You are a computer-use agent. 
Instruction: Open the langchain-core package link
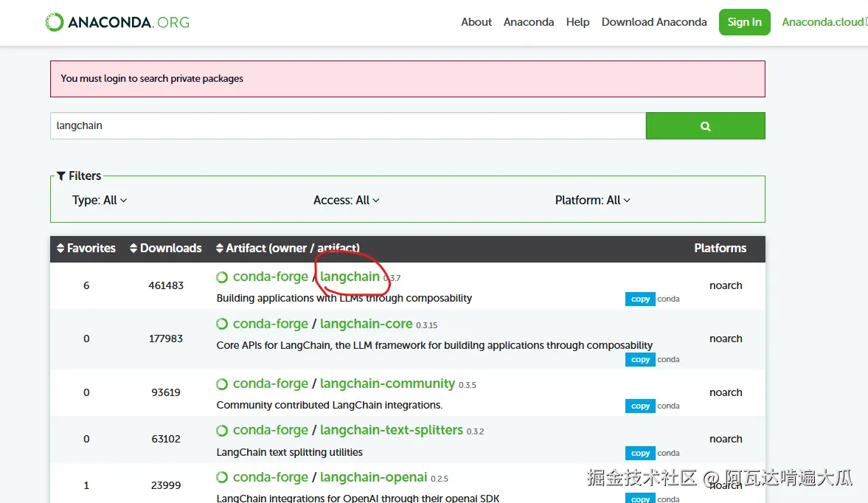[366, 324]
